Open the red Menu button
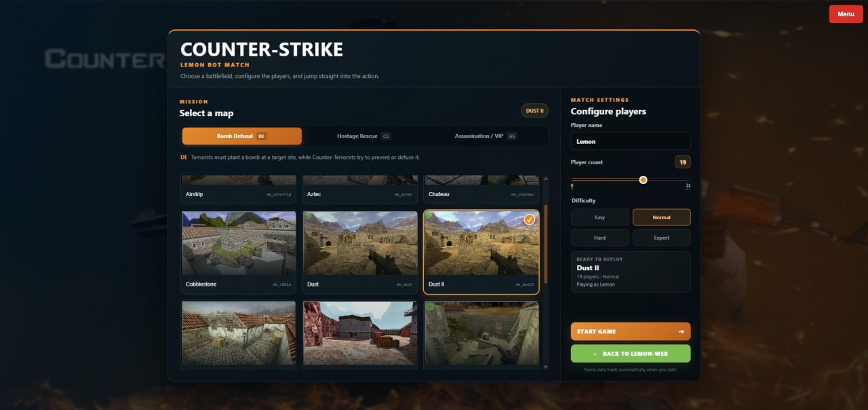The height and width of the screenshot is (410, 868). (x=846, y=14)
